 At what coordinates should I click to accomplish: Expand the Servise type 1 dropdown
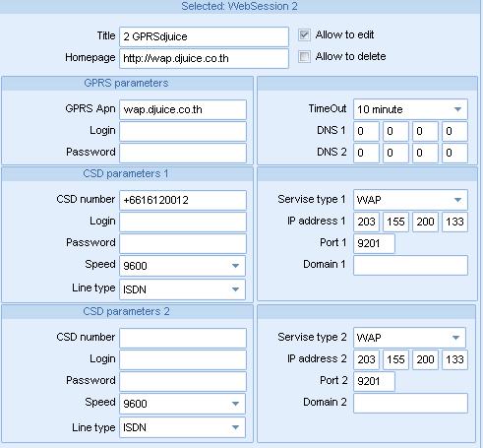[x=410, y=200]
